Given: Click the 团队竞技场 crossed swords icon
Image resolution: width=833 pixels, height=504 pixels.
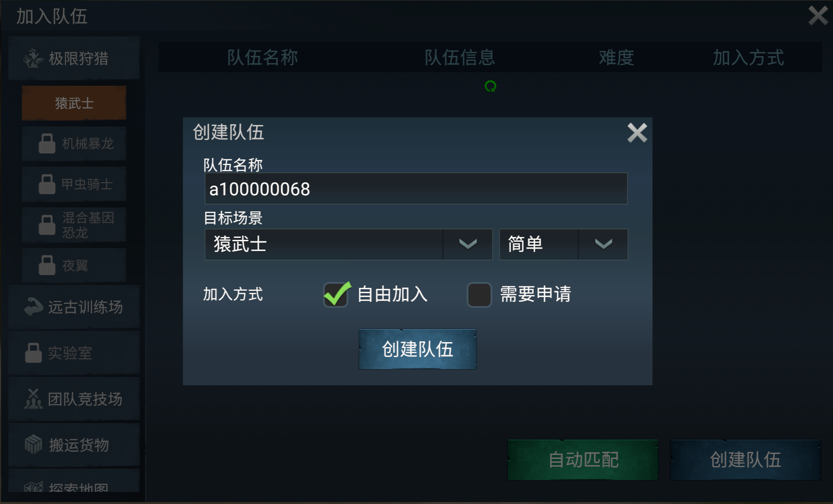Looking at the screenshot, I should 33,399.
